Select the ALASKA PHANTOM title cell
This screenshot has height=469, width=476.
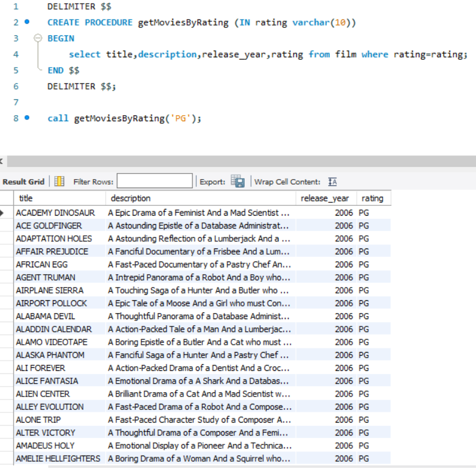coord(60,355)
